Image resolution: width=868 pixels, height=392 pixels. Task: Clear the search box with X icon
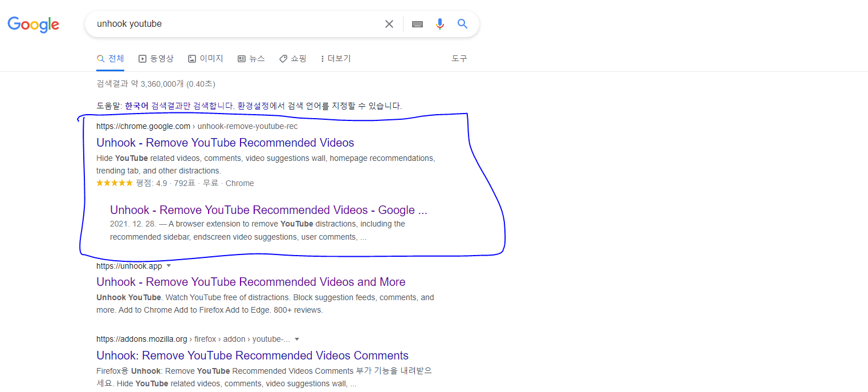tap(389, 24)
